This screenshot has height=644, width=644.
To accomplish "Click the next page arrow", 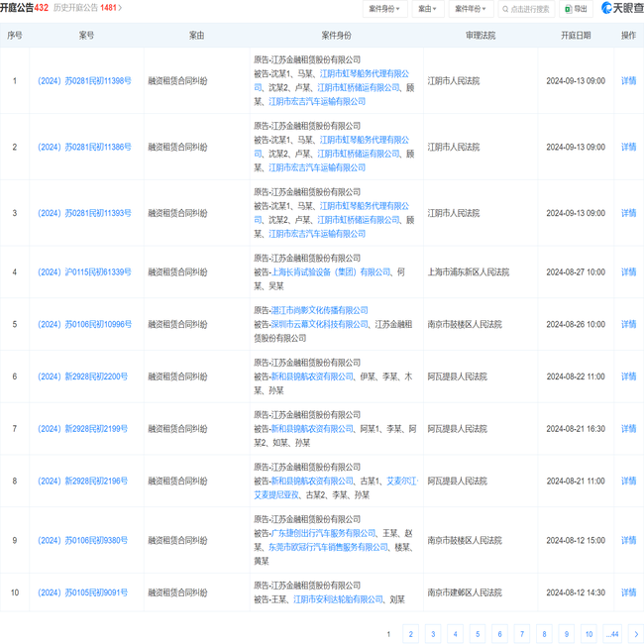I will pyautogui.click(x=636, y=634).
